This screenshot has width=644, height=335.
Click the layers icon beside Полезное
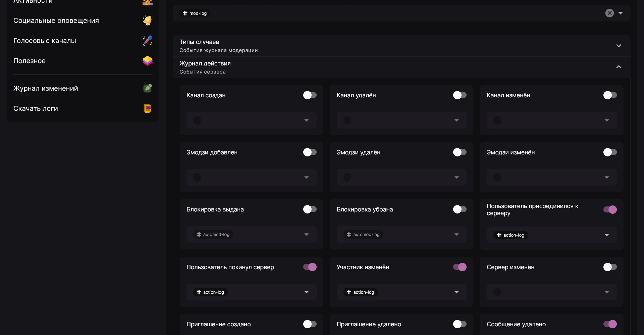pyautogui.click(x=147, y=61)
